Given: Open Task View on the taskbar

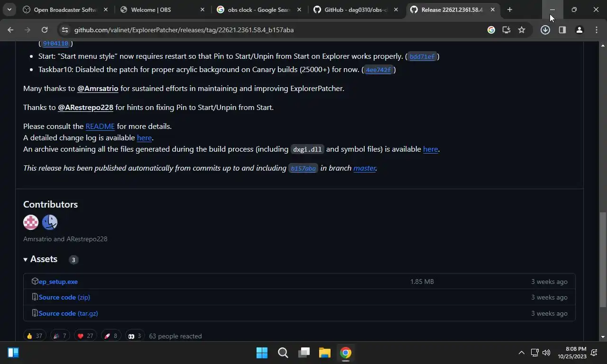Looking at the screenshot, I should click(x=303, y=353).
